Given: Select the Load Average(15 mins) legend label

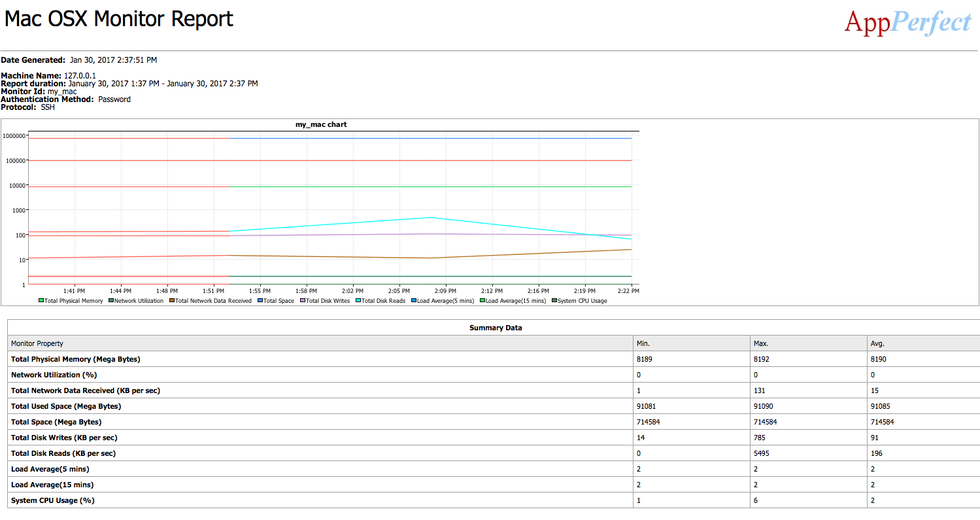Looking at the screenshot, I should pyautogui.click(x=516, y=301).
